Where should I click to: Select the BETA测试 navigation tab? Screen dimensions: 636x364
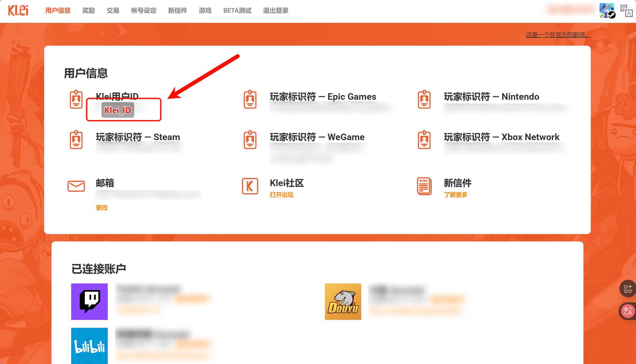pos(237,10)
